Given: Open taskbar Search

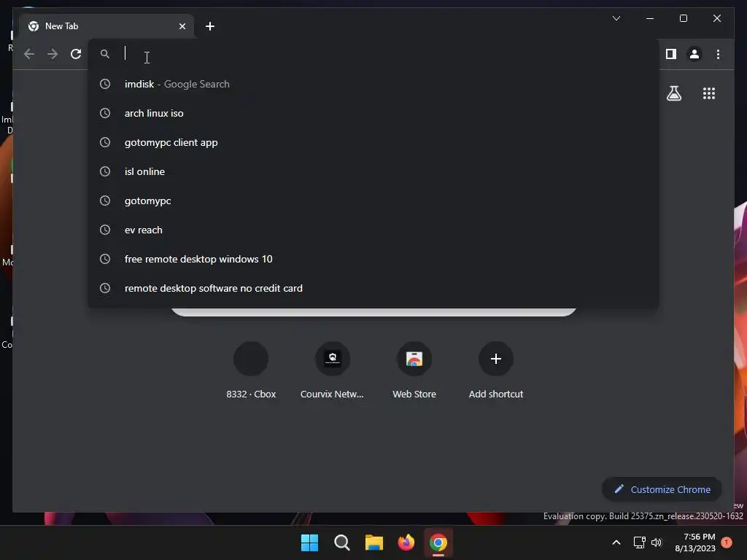Looking at the screenshot, I should pyautogui.click(x=341, y=542).
